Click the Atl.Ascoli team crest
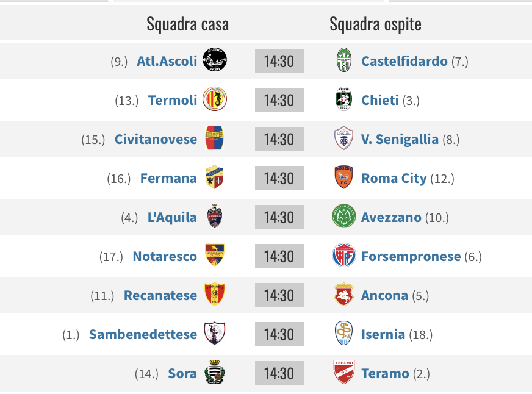532x394 pixels. [215, 60]
